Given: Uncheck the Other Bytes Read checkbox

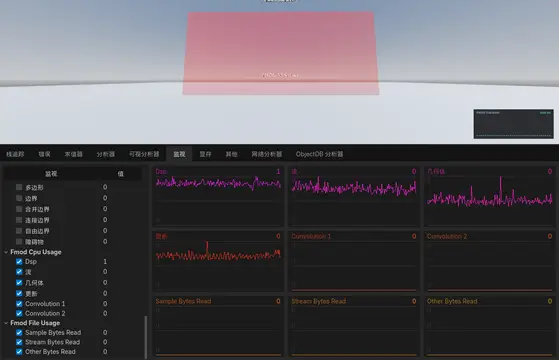Looking at the screenshot, I should click(x=19, y=352).
